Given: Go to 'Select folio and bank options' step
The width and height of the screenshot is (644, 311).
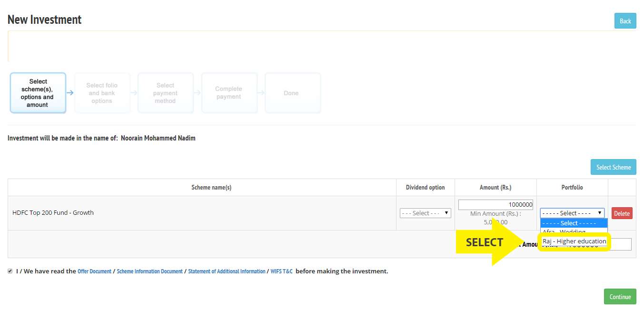Looking at the screenshot, I should point(102,93).
